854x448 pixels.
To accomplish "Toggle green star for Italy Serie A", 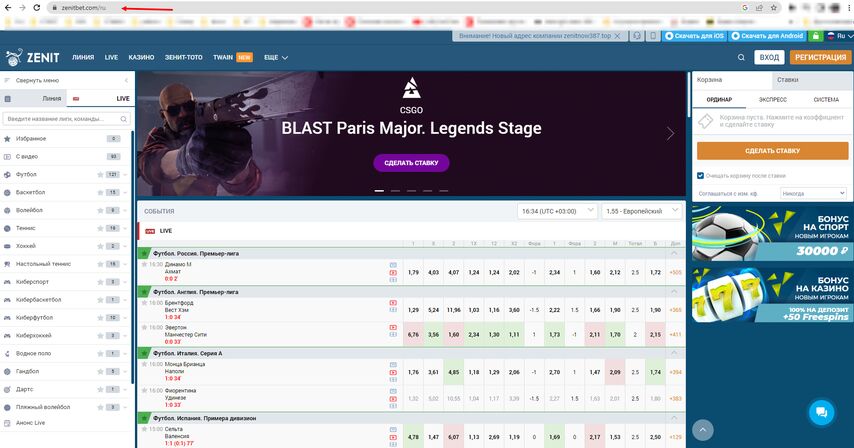I will tap(144, 353).
